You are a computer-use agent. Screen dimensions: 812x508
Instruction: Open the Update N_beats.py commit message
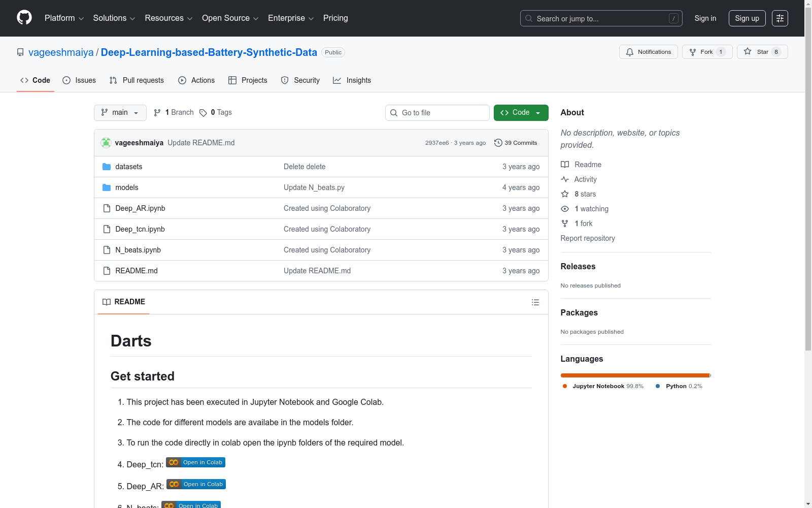pyautogui.click(x=314, y=187)
